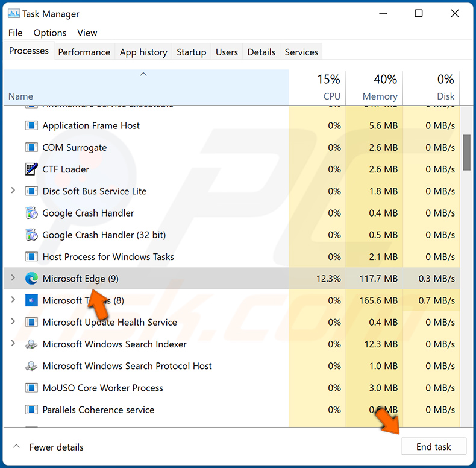Click the Microsoft Update Health Service icon

31,322
